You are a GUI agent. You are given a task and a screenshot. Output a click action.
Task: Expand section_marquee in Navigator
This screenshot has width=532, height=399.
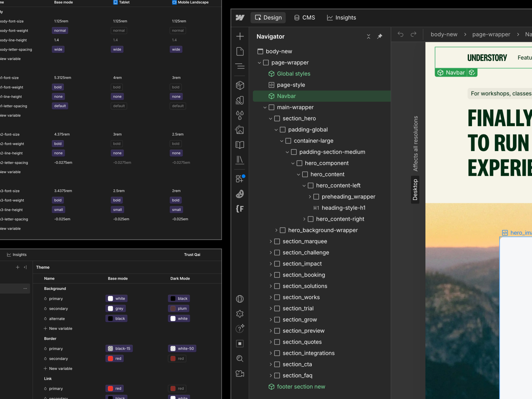[x=271, y=241]
